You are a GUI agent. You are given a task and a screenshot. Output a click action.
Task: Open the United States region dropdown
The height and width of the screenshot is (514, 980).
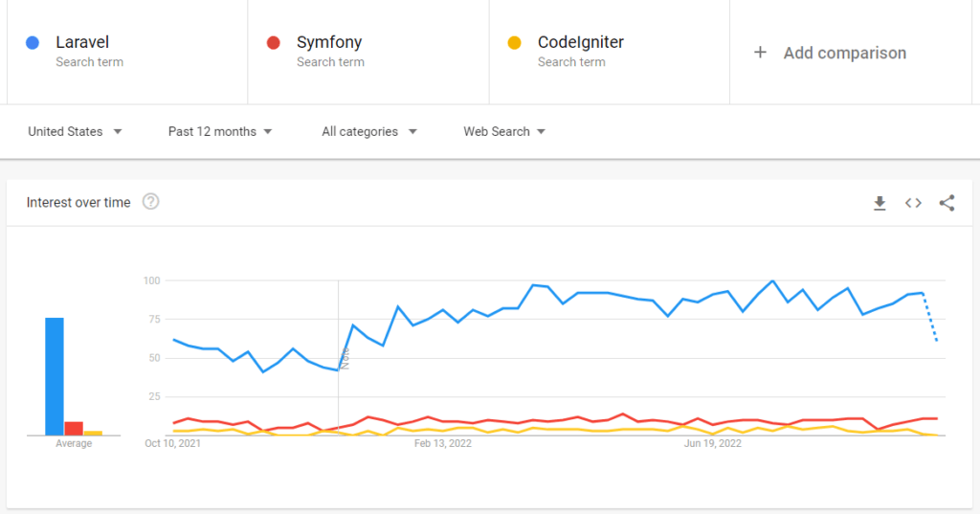(x=75, y=132)
